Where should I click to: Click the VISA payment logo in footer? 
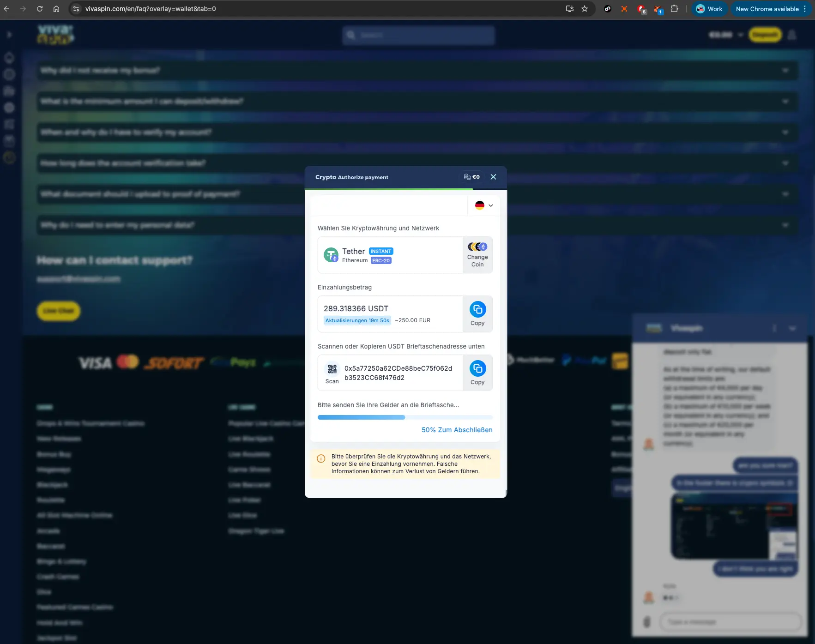click(95, 363)
